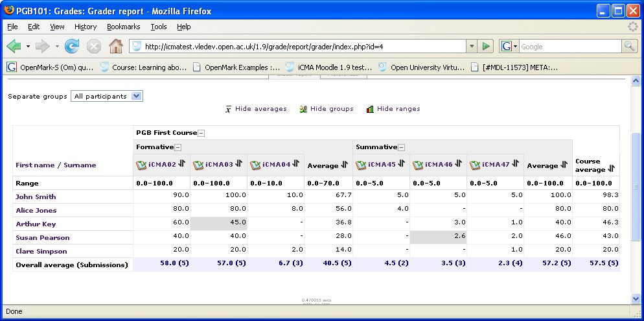
Task: Click the vertical scrollbar down arrow
Action: 636,299
